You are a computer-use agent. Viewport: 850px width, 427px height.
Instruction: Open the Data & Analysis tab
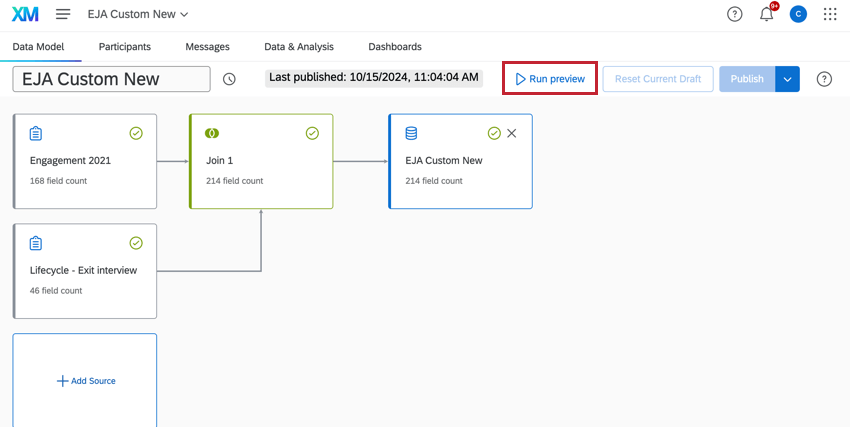[x=299, y=47]
